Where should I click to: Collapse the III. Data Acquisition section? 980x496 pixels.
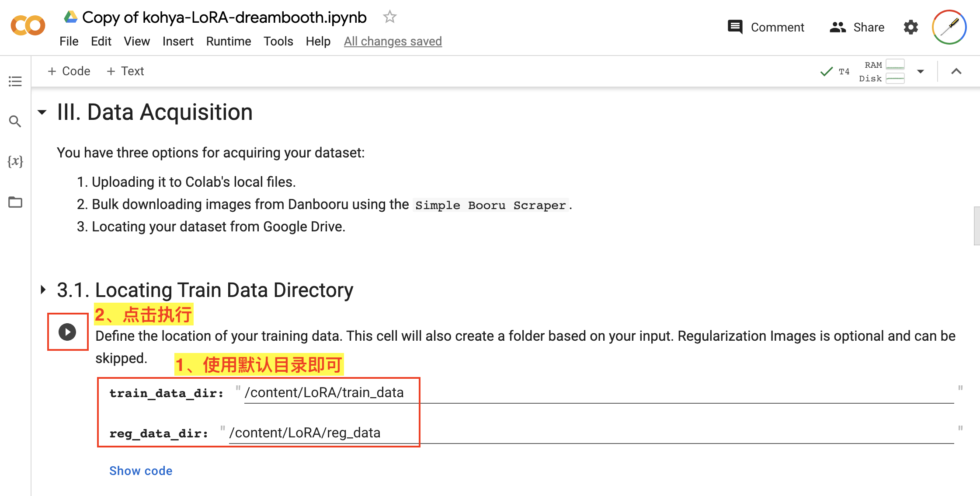42,112
